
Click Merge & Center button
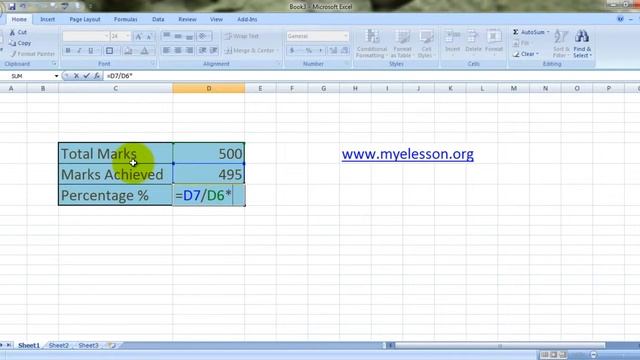(x=252, y=51)
